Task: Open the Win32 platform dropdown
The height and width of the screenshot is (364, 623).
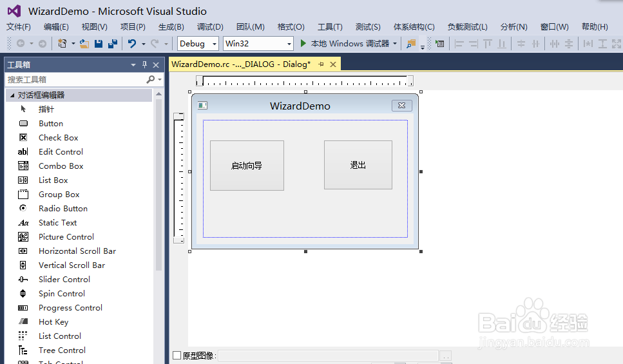Action: pos(289,44)
